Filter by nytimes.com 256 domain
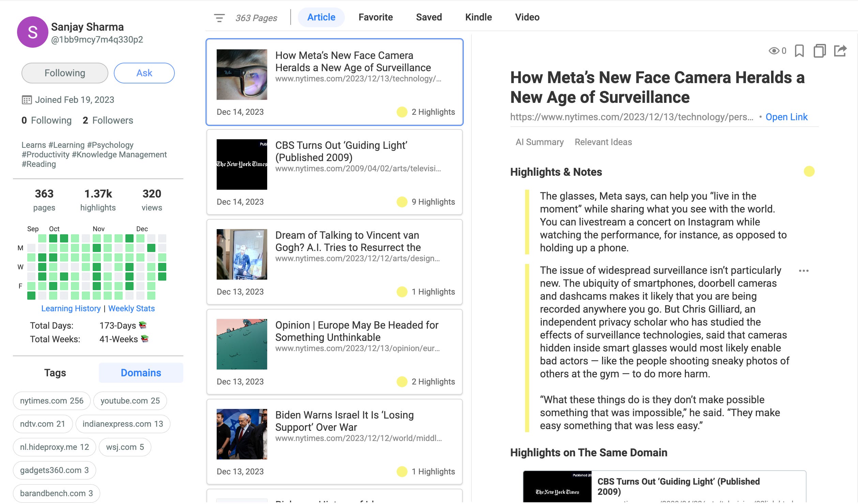 pyautogui.click(x=52, y=401)
